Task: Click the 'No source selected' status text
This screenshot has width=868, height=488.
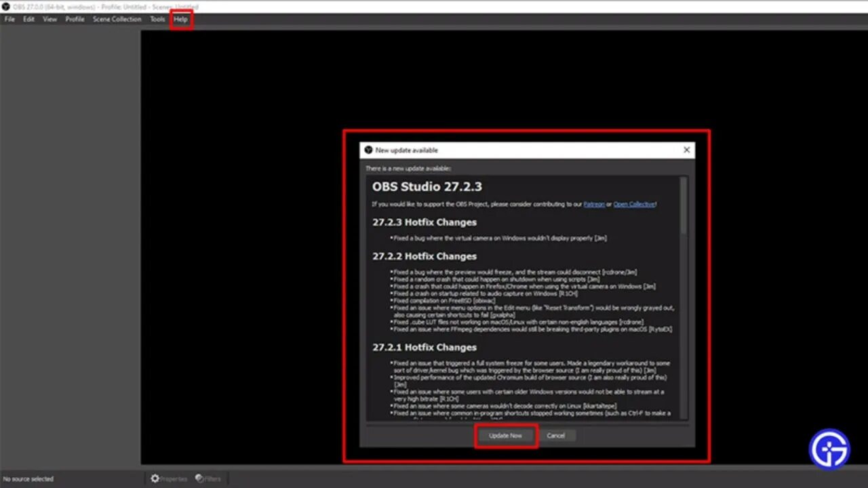Action: [x=28, y=479]
